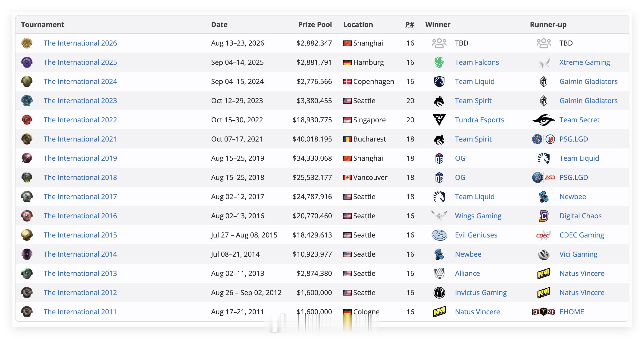The height and width of the screenshot is (339, 644).
Task: Open The International 2012 link
Action: [80, 293]
